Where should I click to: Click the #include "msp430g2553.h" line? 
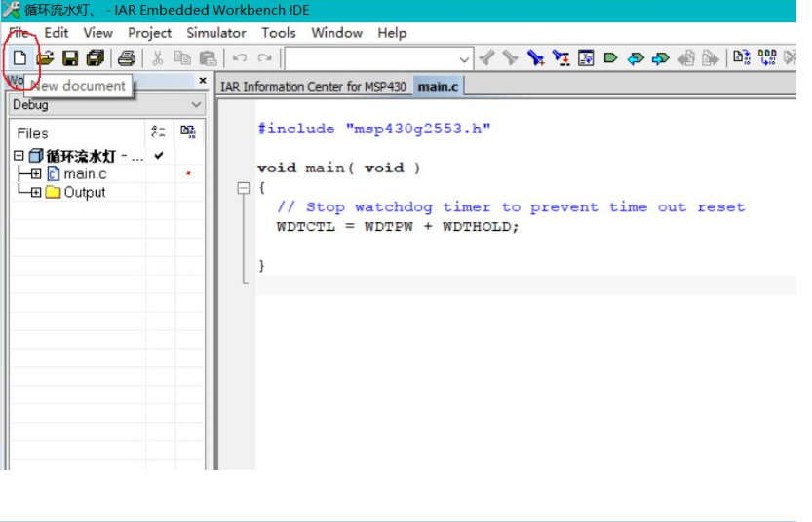coord(374,129)
